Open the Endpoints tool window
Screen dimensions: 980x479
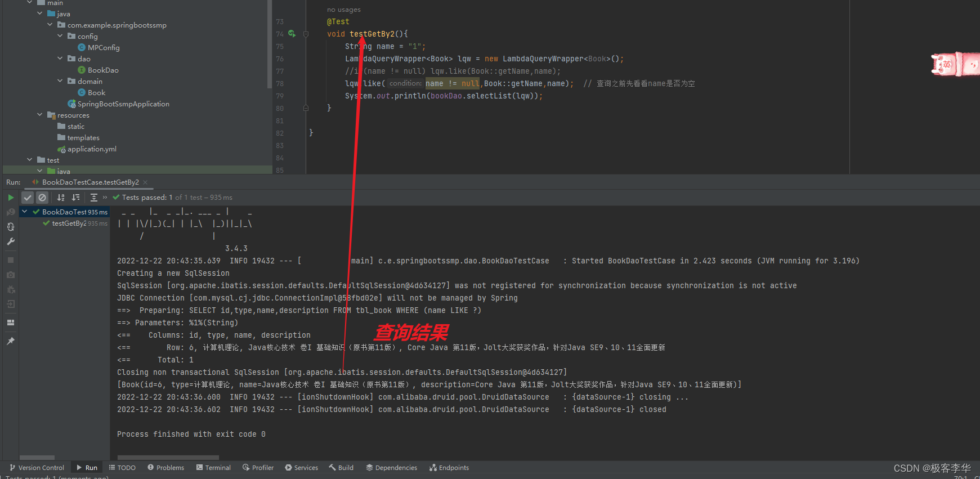click(x=449, y=468)
